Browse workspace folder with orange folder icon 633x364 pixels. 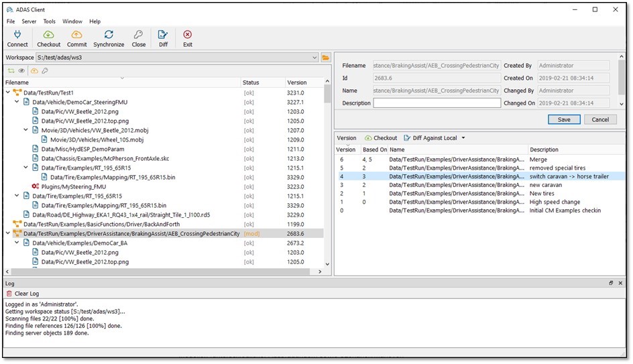tap(325, 58)
